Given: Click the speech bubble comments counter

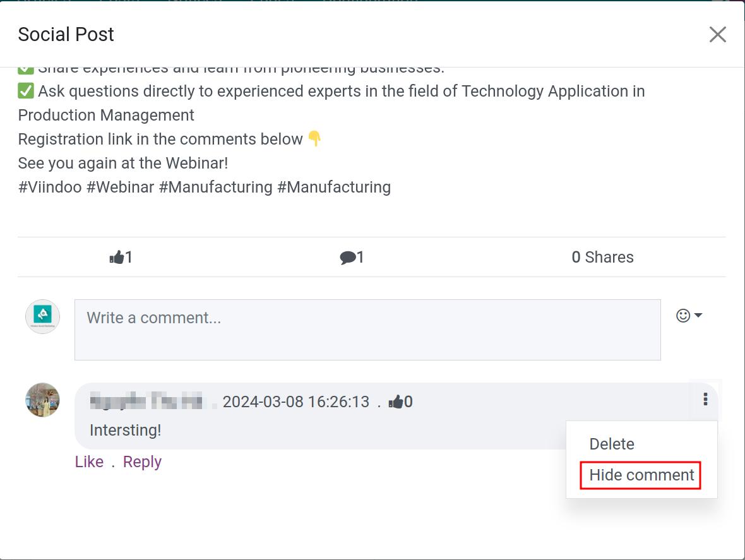Looking at the screenshot, I should tap(352, 257).
